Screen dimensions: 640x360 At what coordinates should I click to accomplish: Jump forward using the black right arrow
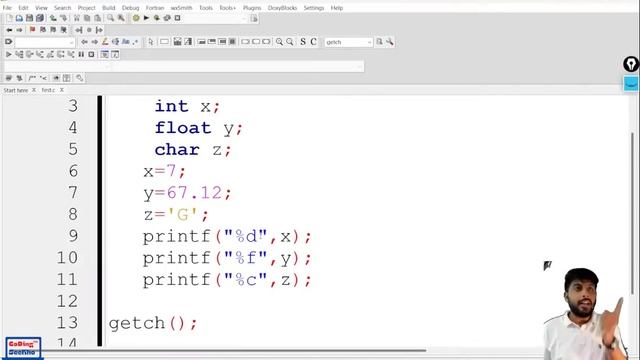(19, 30)
